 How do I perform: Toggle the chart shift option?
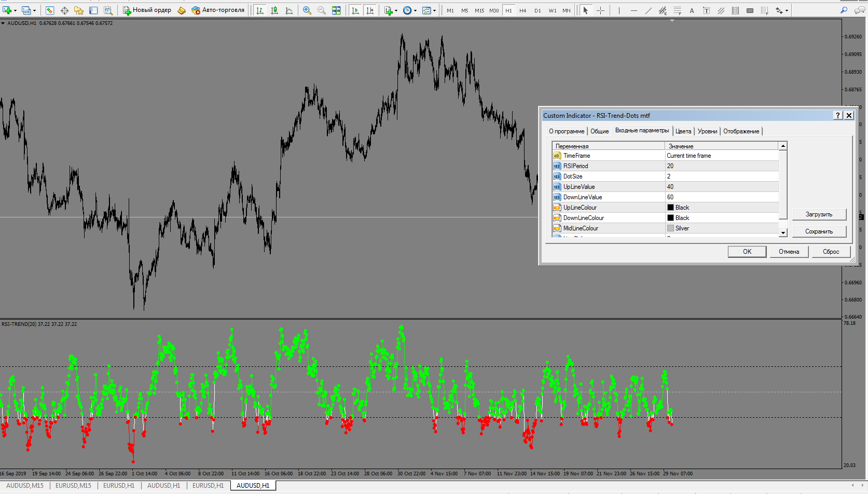coord(370,10)
